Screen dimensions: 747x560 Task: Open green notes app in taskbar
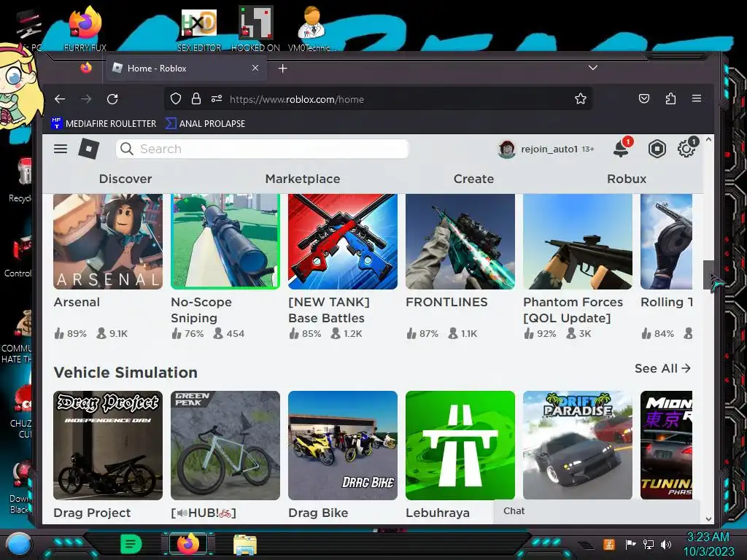click(x=131, y=544)
